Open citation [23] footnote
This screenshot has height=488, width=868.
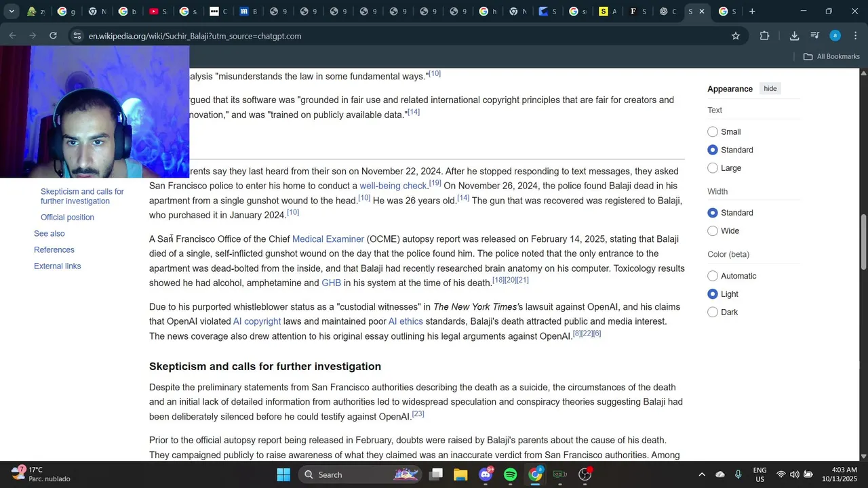coord(418,413)
